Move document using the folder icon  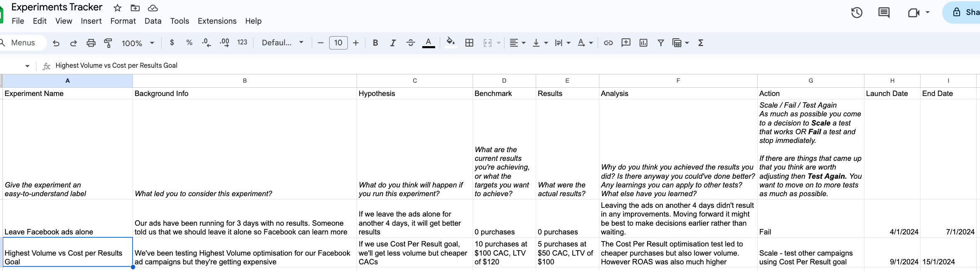135,8
